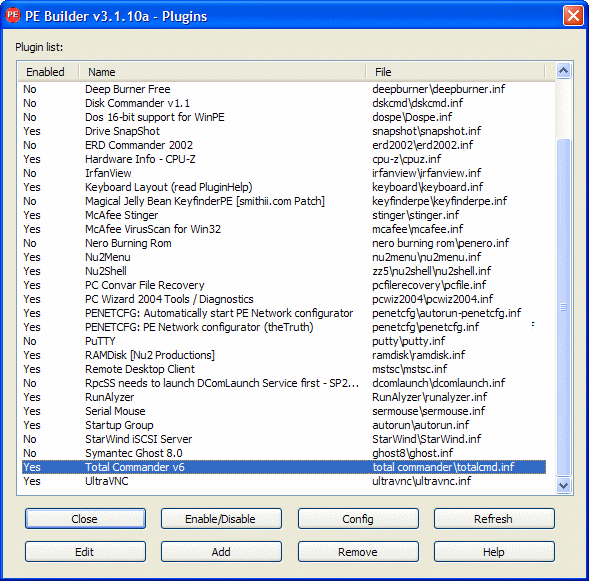Click file path putty\putty.inf
The width and height of the screenshot is (589, 581).
click(x=409, y=341)
